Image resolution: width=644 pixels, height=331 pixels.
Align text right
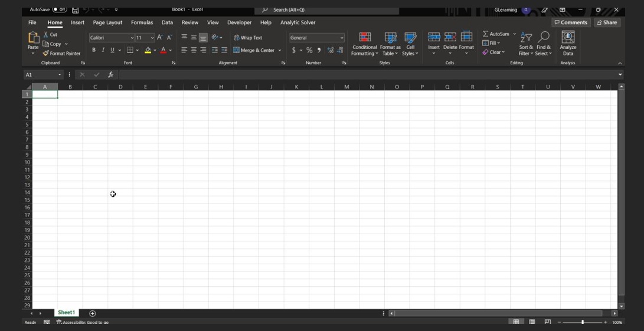click(x=203, y=50)
